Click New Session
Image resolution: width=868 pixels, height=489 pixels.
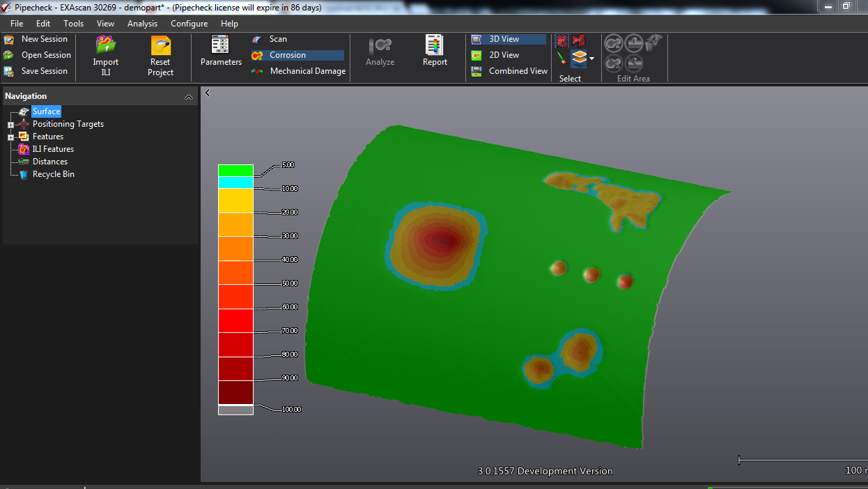(x=44, y=39)
